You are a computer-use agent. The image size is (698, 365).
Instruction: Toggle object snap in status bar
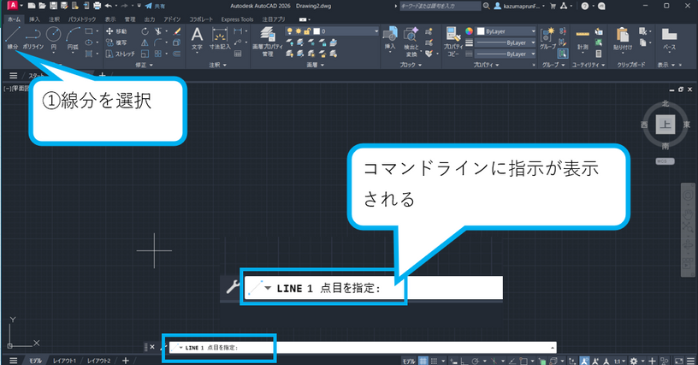[x=524, y=361]
